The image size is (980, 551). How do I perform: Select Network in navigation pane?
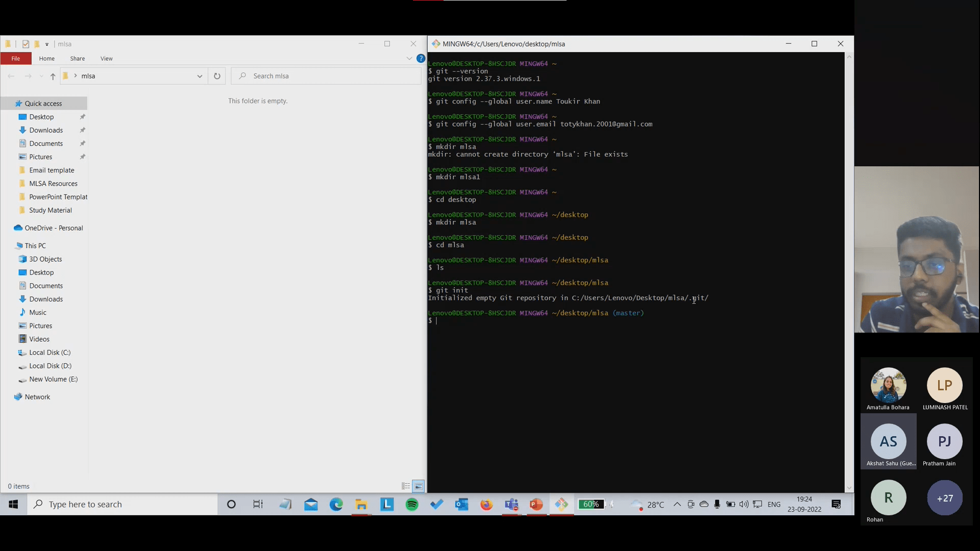37,396
